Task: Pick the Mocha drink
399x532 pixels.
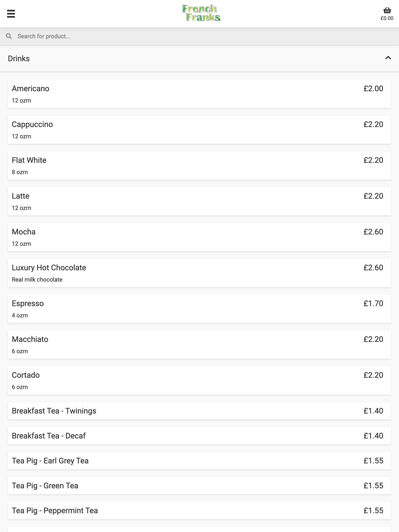Action: click(199, 238)
